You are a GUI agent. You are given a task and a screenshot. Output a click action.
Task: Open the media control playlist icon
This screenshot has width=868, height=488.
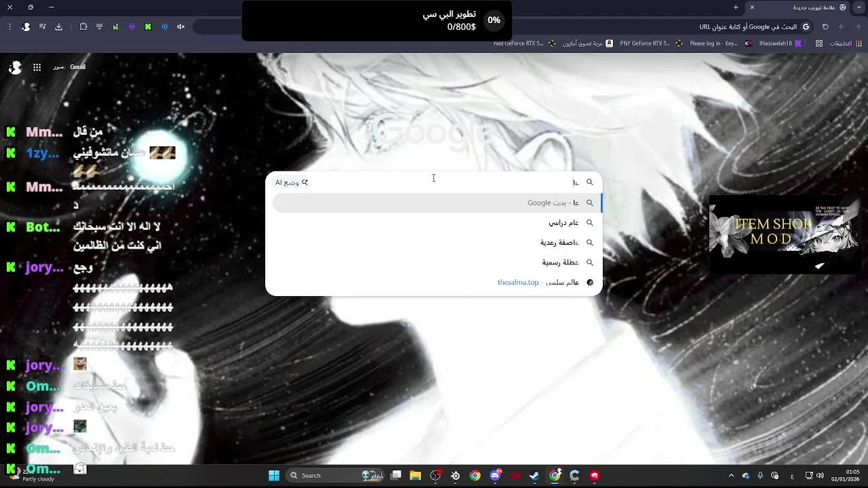[42, 26]
